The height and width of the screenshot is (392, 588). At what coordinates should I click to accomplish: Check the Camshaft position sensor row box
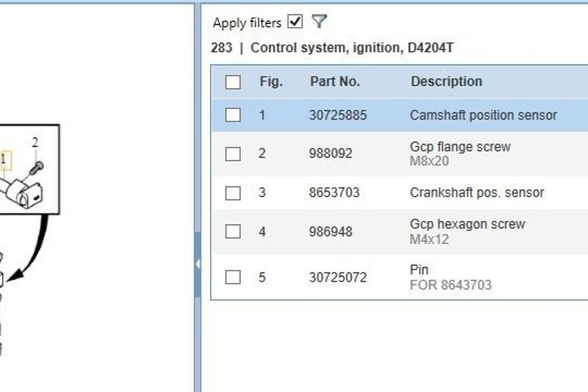(233, 115)
